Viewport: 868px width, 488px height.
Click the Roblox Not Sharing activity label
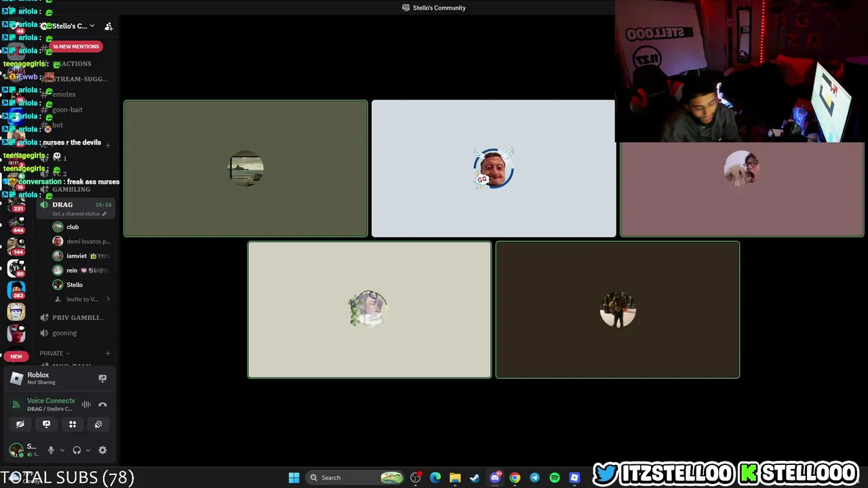point(41,378)
